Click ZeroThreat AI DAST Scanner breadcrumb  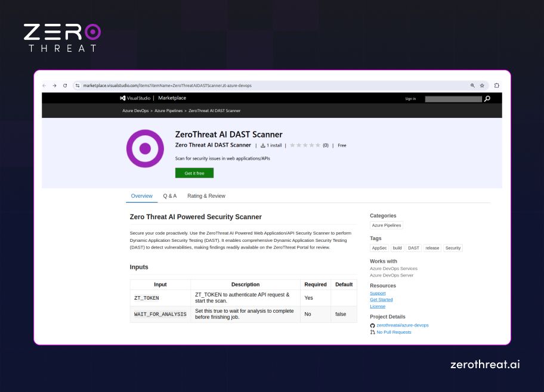pos(214,111)
